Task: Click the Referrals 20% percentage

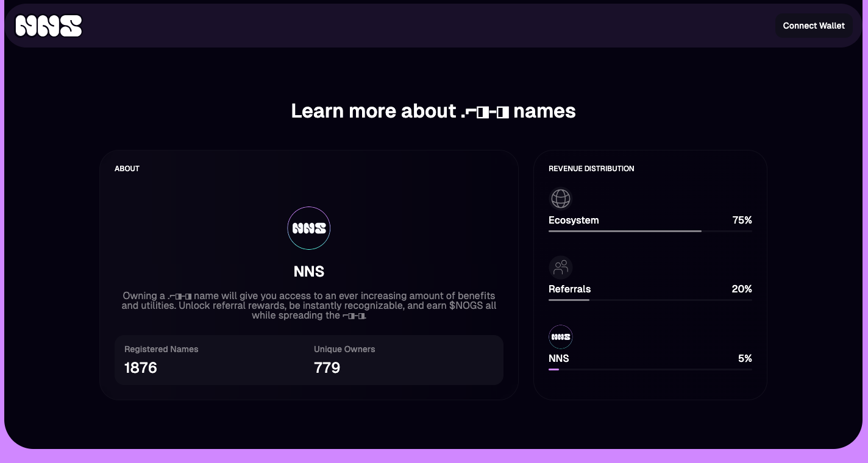Action: point(741,289)
